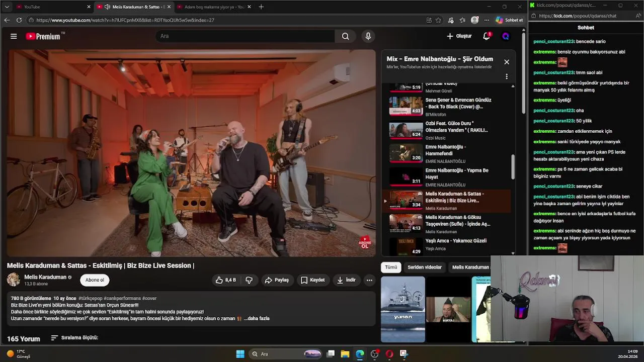Screen dimensions: 644x362
Task: Start voice search with microphone icon
Action: pos(368,36)
